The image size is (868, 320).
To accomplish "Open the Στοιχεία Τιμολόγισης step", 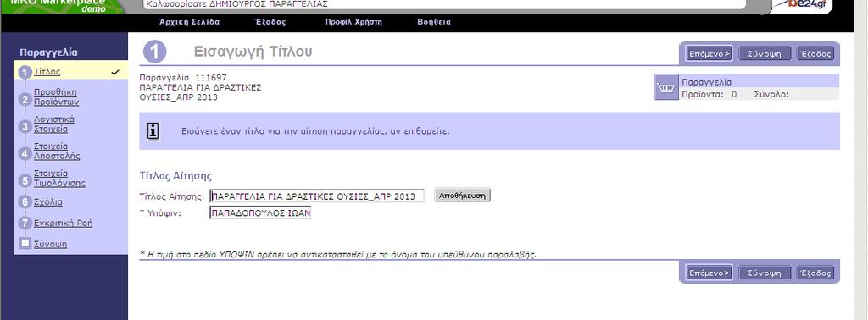I will click(x=59, y=178).
